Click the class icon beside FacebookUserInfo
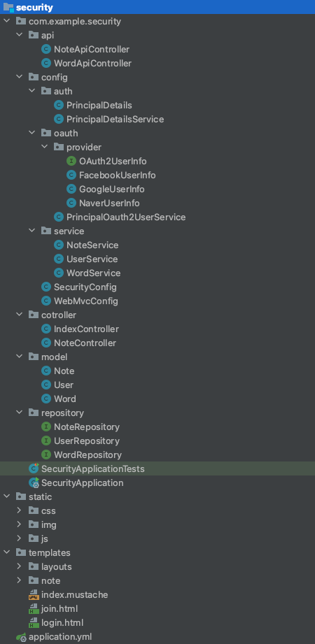The image size is (315, 644). (x=71, y=175)
